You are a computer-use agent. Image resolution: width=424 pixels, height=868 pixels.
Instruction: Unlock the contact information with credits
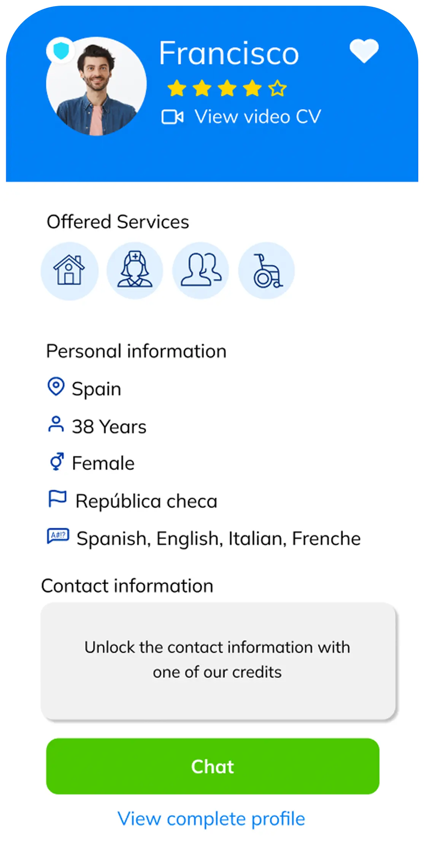(x=218, y=661)
